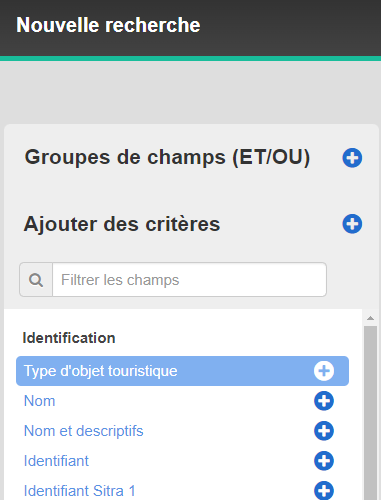Click plus icon beside Groupes de champs (ET/OU)
This screenshot has height=500, width=381.
click(x=352, y=158)
